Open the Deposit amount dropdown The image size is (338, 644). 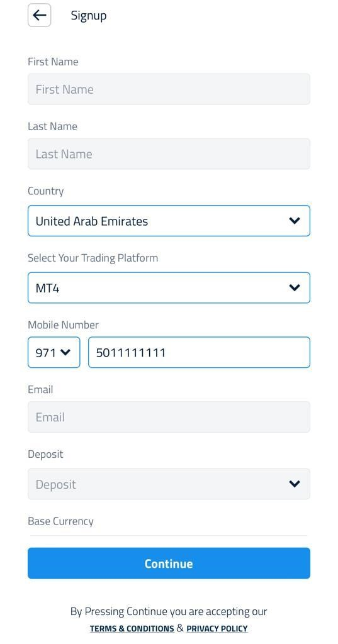169,484
